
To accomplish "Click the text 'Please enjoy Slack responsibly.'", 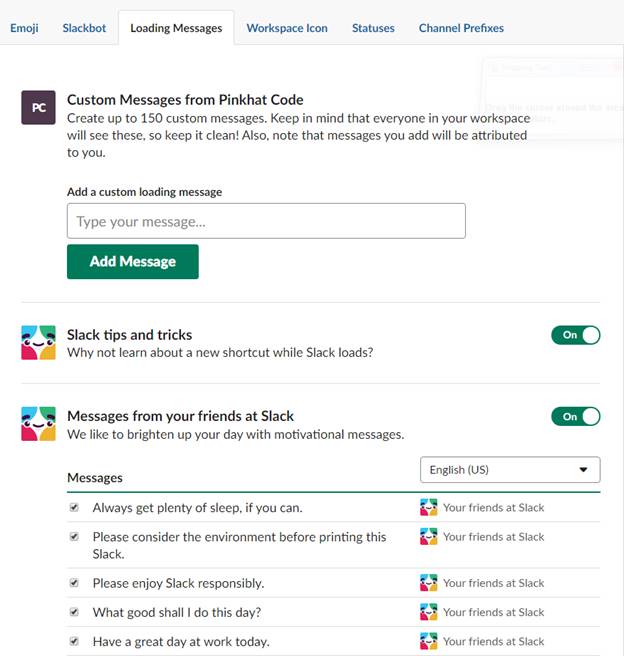I will click(x=179, y=583).
